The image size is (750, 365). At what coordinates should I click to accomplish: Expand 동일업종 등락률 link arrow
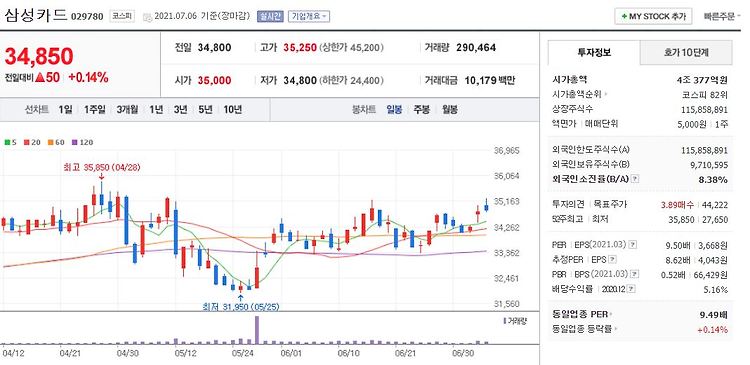coord(615,329)
